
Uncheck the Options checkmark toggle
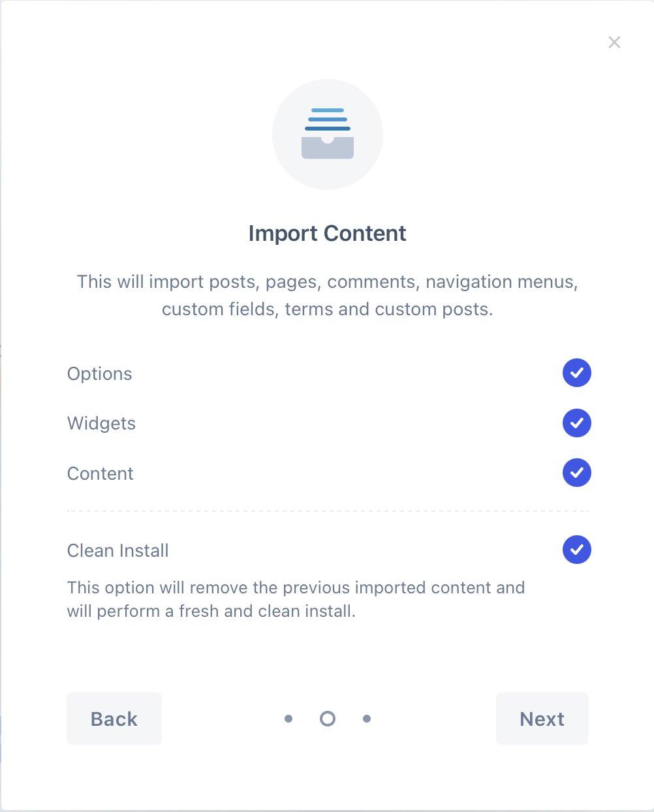(x=577, y=373)
